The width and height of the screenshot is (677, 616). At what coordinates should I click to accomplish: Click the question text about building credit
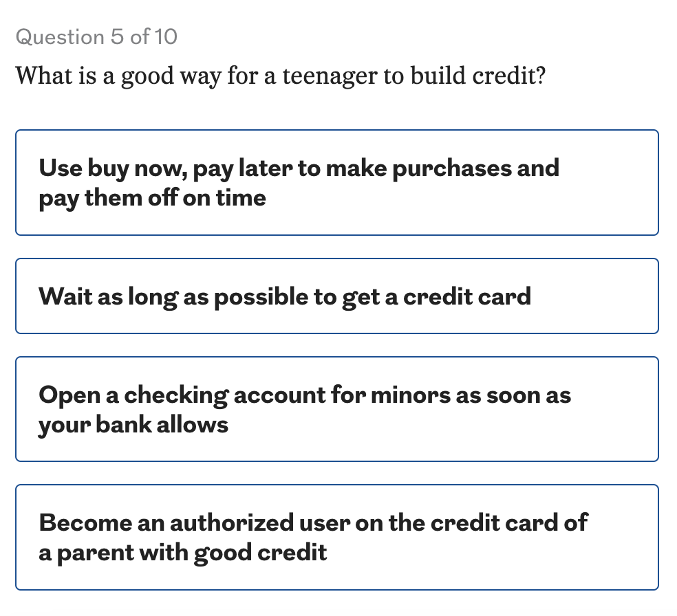click(281, 75)
